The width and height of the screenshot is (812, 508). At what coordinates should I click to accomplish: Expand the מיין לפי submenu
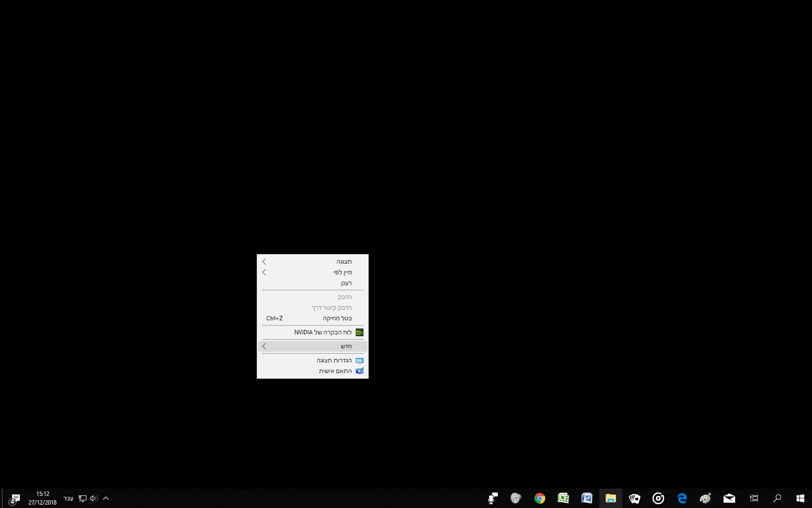[313, 272]
